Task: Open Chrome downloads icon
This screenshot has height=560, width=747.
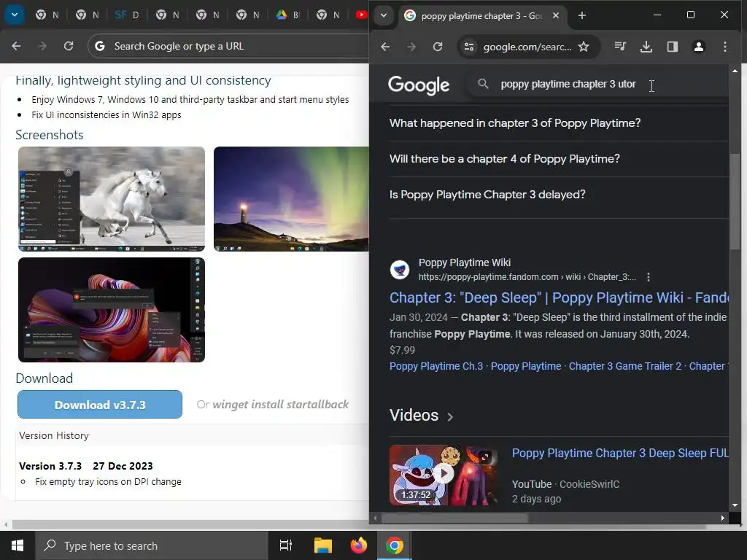Action: 646,47
